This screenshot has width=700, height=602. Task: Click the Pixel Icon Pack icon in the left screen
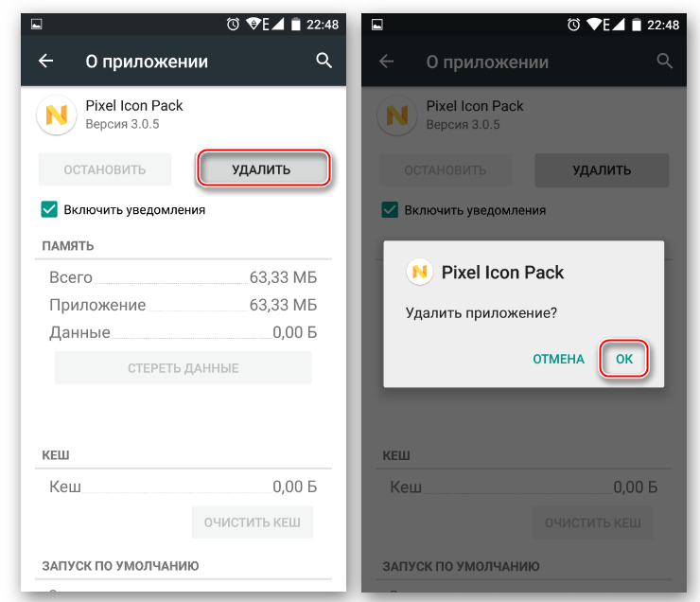56,115
